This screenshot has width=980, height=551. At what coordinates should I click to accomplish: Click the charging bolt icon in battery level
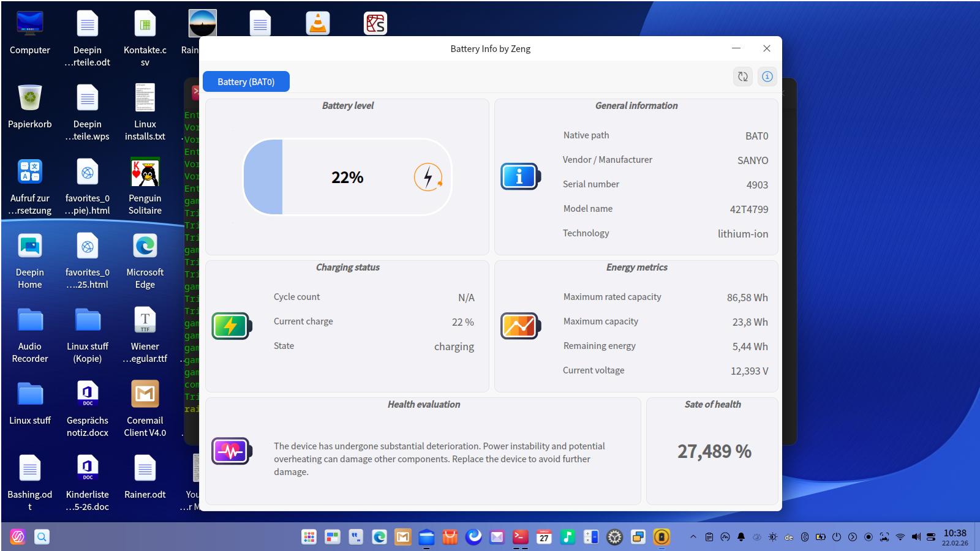pos(428,177)
